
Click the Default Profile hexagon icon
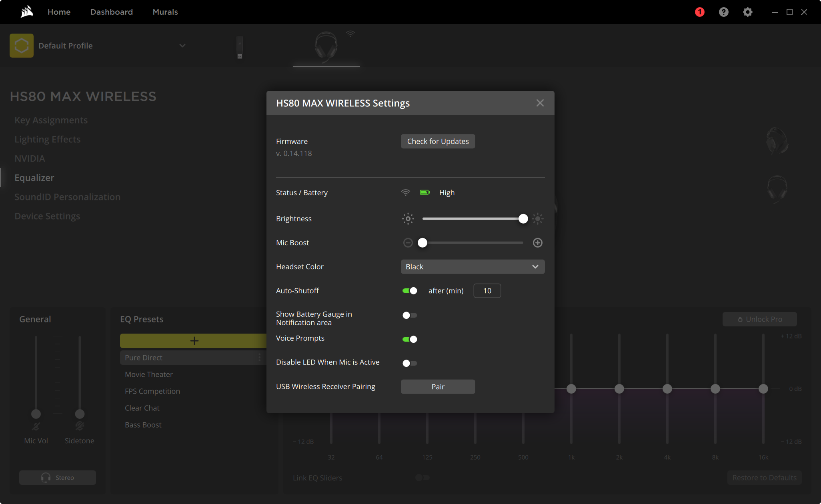click(22, 46)
